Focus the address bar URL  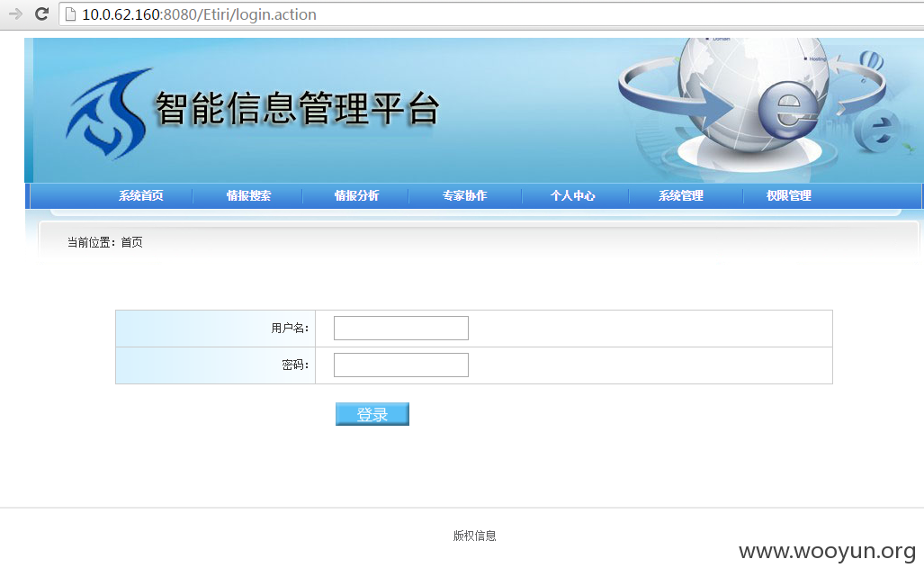[x=199, y=14]
